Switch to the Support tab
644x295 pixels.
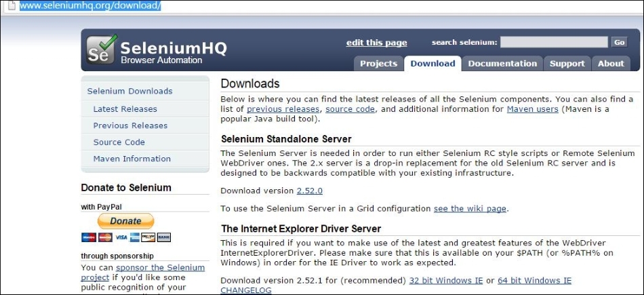567,63
